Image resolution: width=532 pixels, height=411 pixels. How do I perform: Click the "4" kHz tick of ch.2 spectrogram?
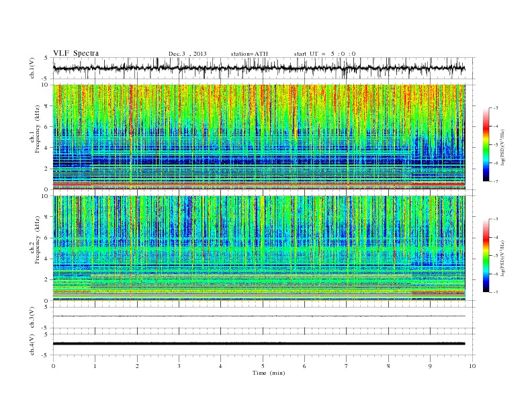[47, 259]
